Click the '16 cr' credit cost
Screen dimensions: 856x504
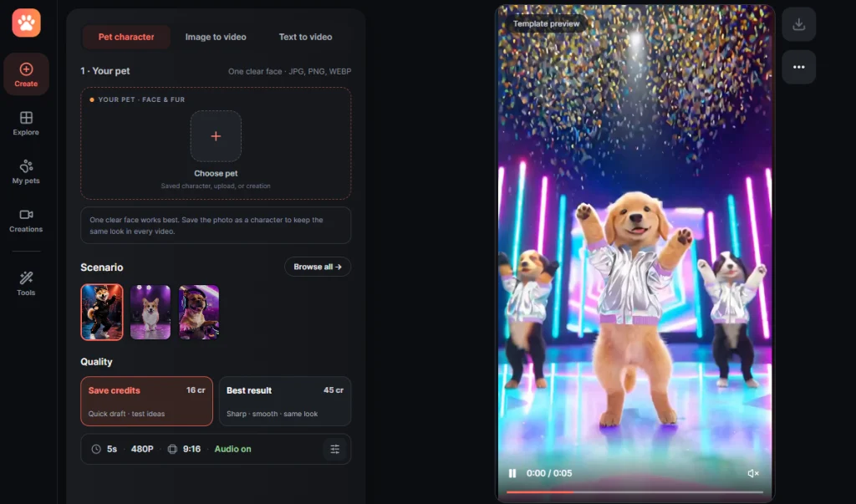[196, 389]
